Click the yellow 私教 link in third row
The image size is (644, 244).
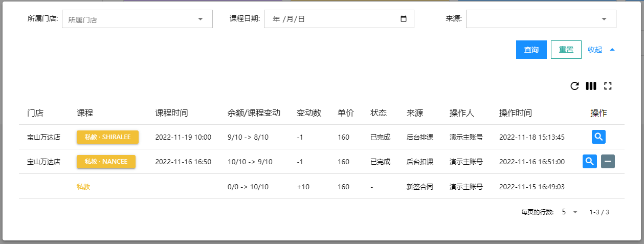click(83, 187)
